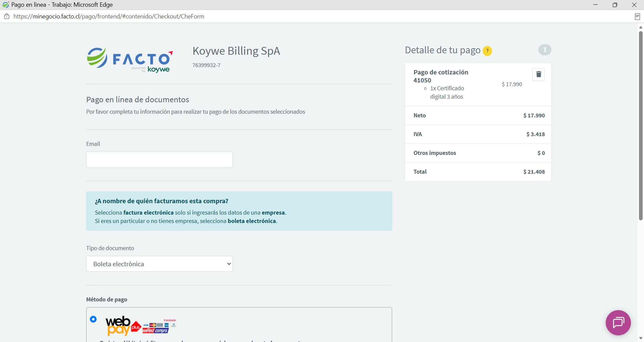
Task: Click the Otros impuestos value $ 0
Action: pos(541,153)
